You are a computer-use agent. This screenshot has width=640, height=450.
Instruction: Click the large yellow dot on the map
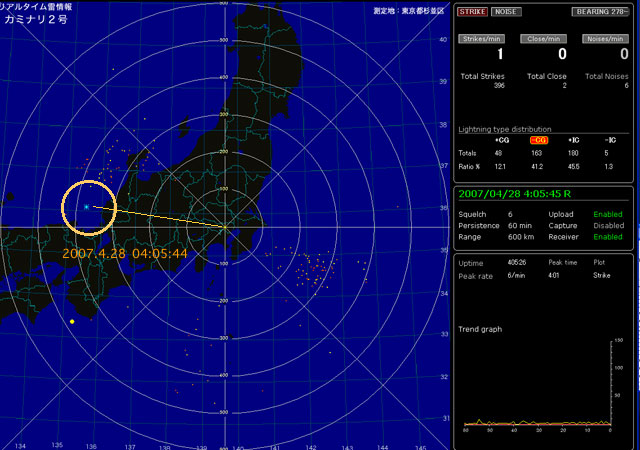72,321
